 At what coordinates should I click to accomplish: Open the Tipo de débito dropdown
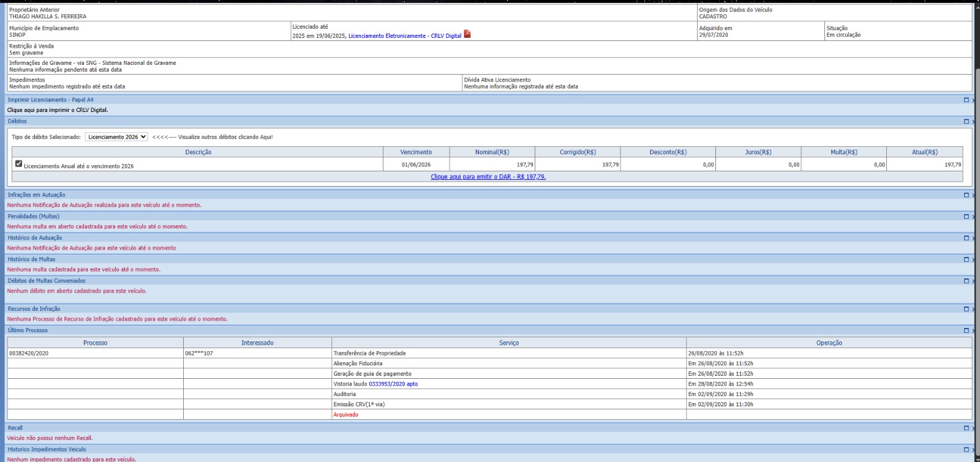[x=116, y=137]
